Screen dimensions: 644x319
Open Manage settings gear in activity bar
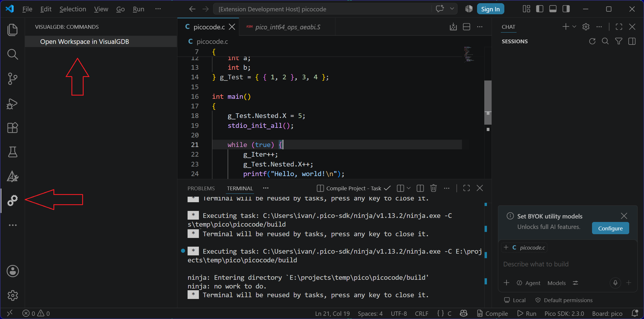pyautogui.click(x=12, y=295)
